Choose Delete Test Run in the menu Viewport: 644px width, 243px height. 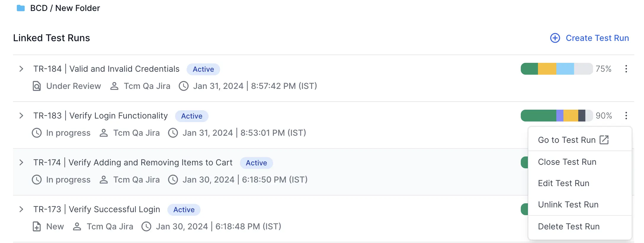click(x=568, y=226)
